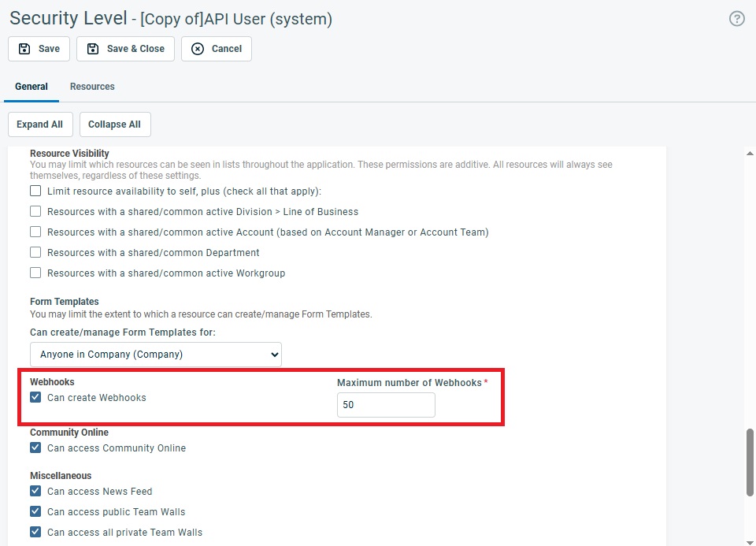
Task: Uncheck Can access News Feed
Action: coord(35,492)
